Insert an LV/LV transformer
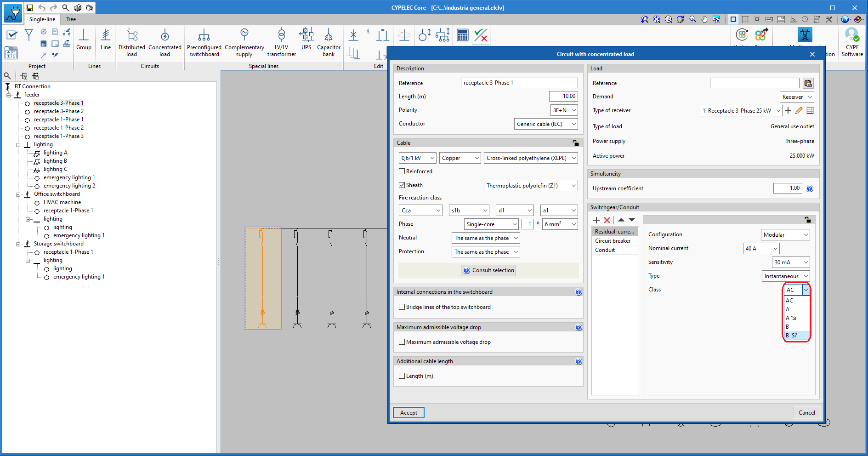Image resolution: width=868 pixels, height=456 pixels. 281,42
